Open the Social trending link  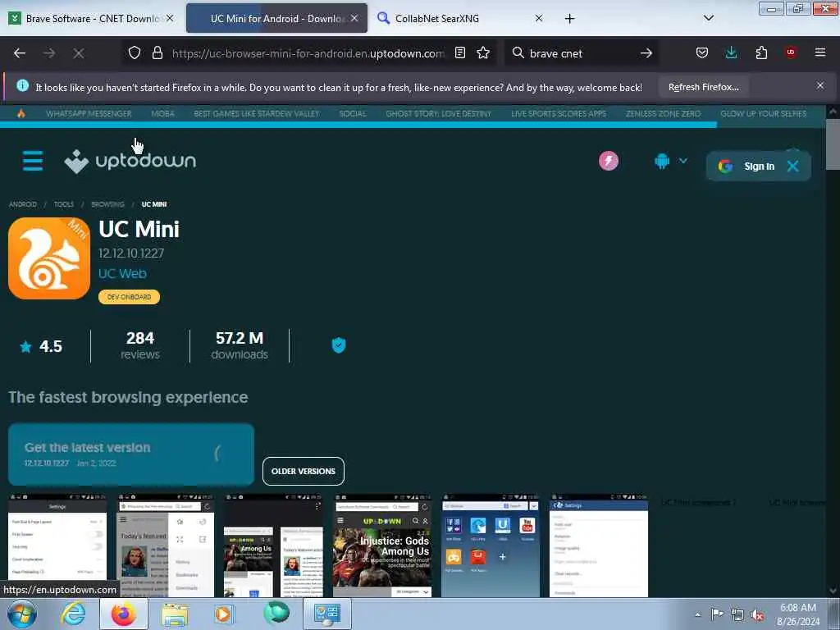pyautogui.click(x=353, y=113)
